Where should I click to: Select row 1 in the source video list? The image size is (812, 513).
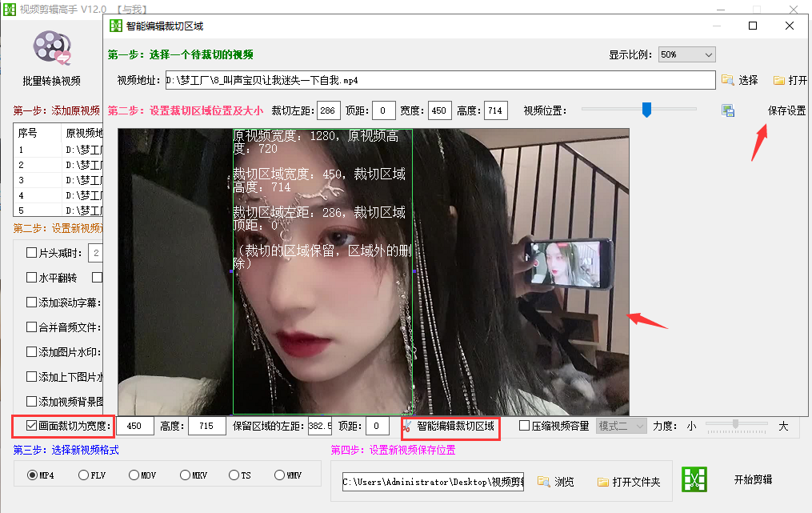58,150
